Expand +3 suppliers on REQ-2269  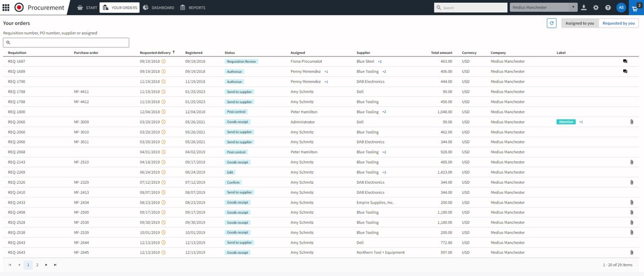(x=384, y=172)
